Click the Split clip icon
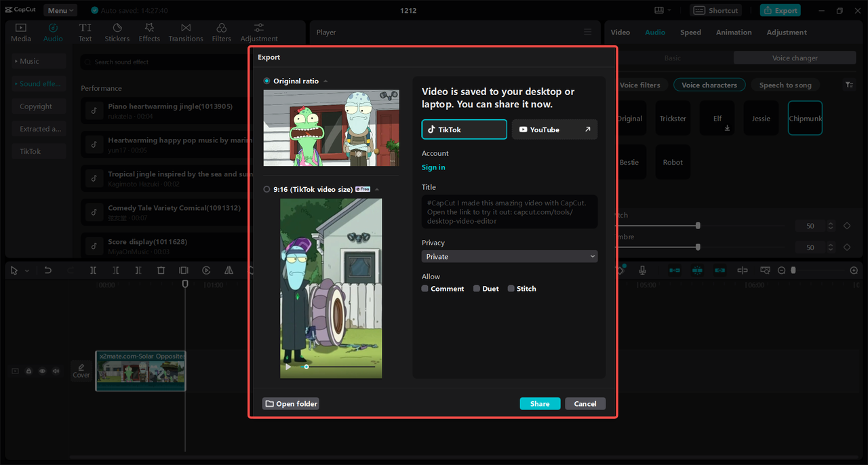Viewport: 868px width, 465px height. tap(93, 270)
